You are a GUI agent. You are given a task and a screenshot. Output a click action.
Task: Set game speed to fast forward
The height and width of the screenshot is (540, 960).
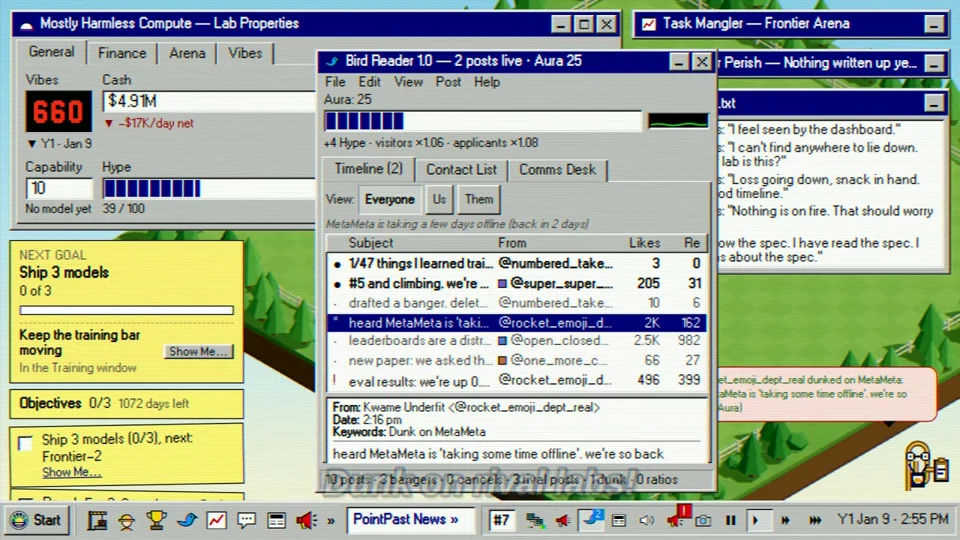pyautogui.click(x=785, y=520)
